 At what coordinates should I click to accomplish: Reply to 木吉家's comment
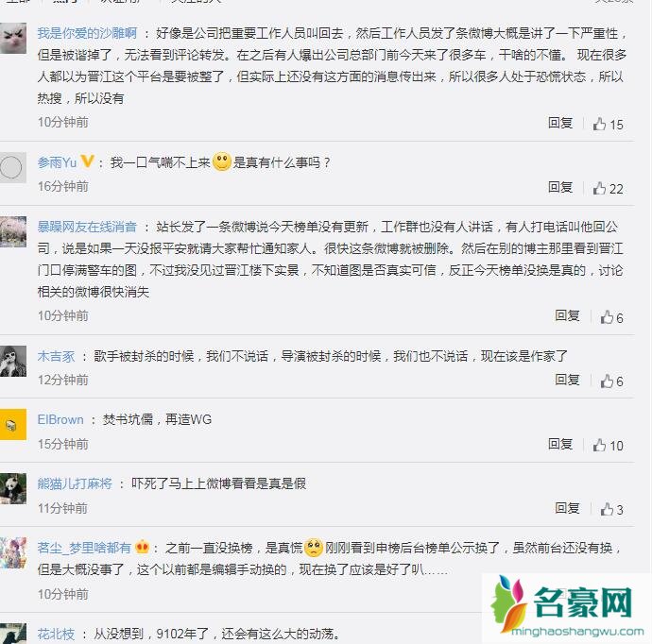567,380
